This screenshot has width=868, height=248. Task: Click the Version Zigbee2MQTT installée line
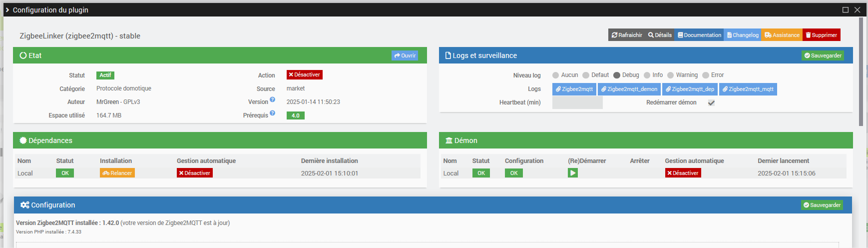(123, 223)
